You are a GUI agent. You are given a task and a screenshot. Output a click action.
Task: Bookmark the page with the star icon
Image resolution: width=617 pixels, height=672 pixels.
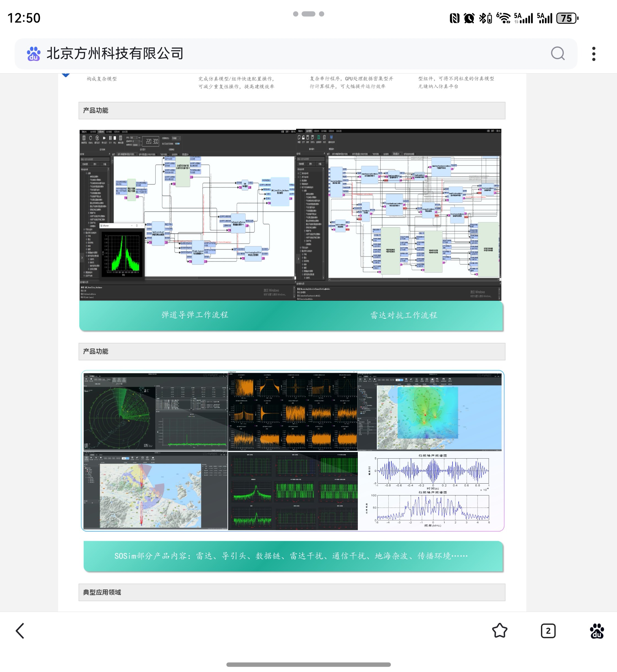[499, 631]
